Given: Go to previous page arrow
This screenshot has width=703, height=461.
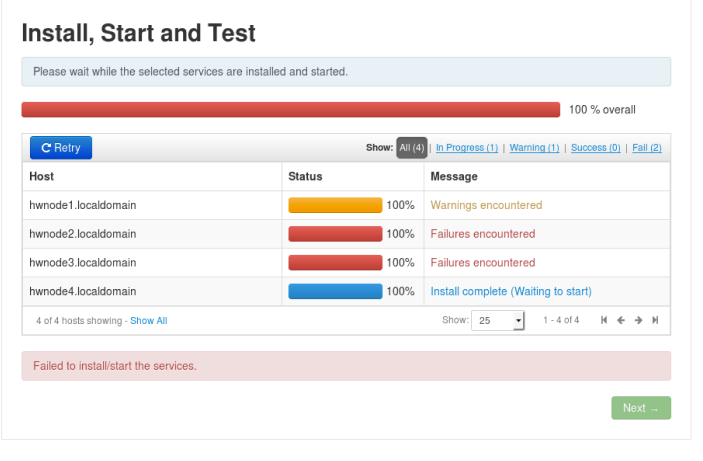Looking at the screenshot, I should [x=621, y=320].
